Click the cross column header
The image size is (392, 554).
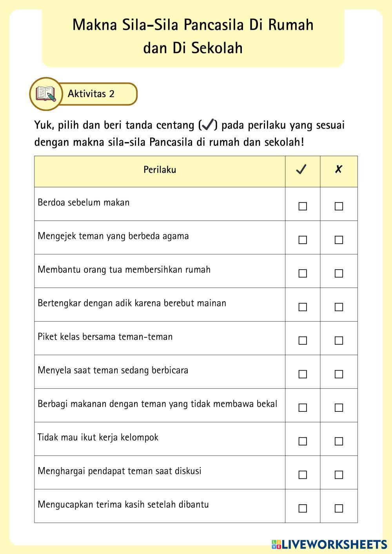(x=338, y=170)
